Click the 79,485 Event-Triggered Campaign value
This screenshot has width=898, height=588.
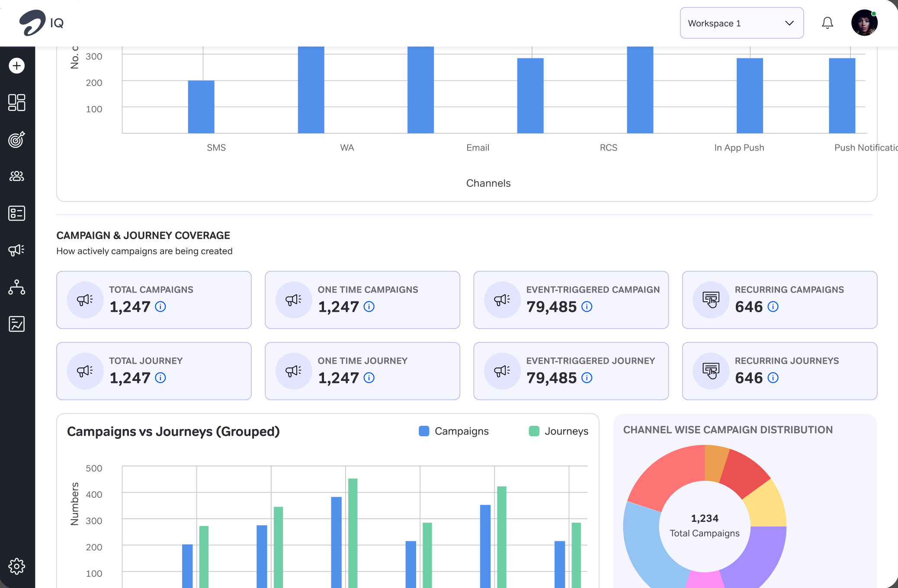pos(552,307)
